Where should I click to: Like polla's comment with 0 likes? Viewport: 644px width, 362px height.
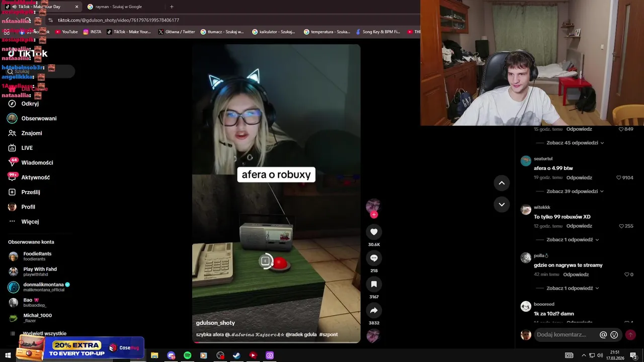click(x=627, y=275)
